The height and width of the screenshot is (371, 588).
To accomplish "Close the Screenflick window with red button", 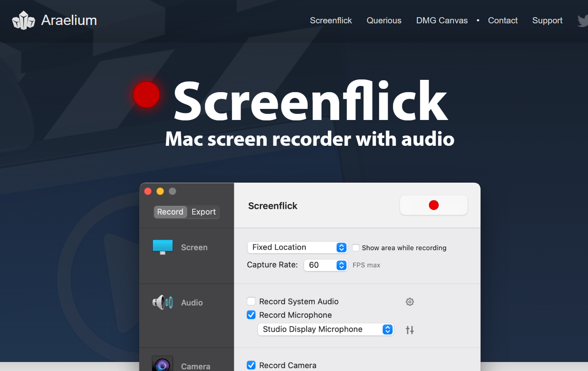I will [148, 191].
